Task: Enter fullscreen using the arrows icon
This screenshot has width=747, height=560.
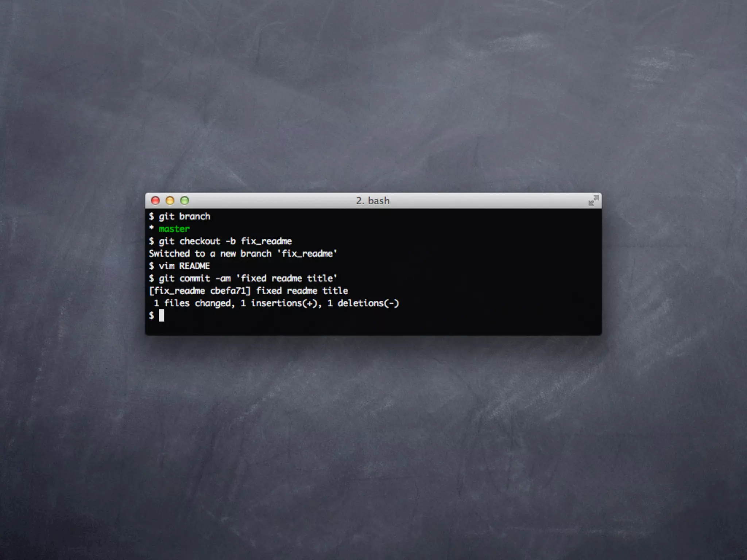Action: [593, 201]
